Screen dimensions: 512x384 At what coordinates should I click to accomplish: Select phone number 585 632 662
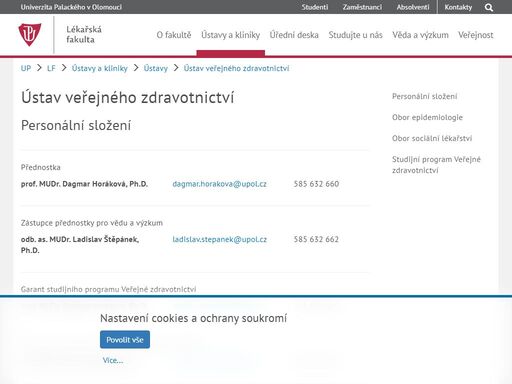316,239
